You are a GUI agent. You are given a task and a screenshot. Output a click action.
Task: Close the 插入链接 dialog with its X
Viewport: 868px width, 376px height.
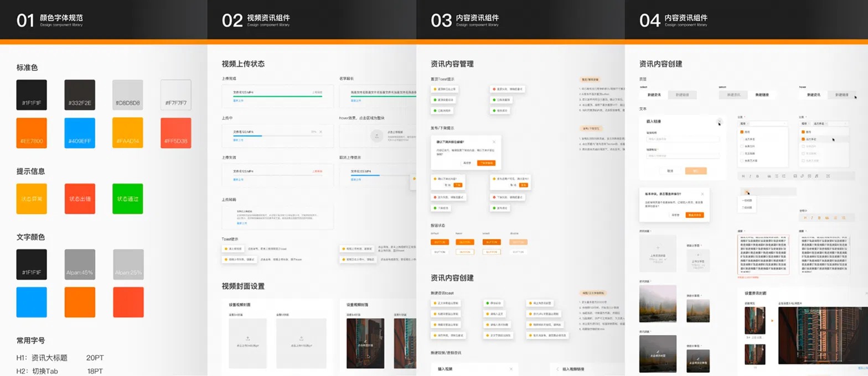tap(719, 122)
